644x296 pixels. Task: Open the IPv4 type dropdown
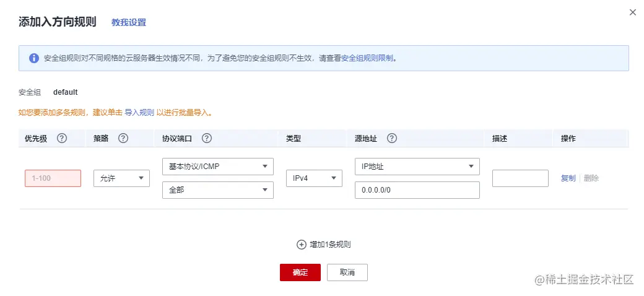pyautogui.click(x=314, y=178)
